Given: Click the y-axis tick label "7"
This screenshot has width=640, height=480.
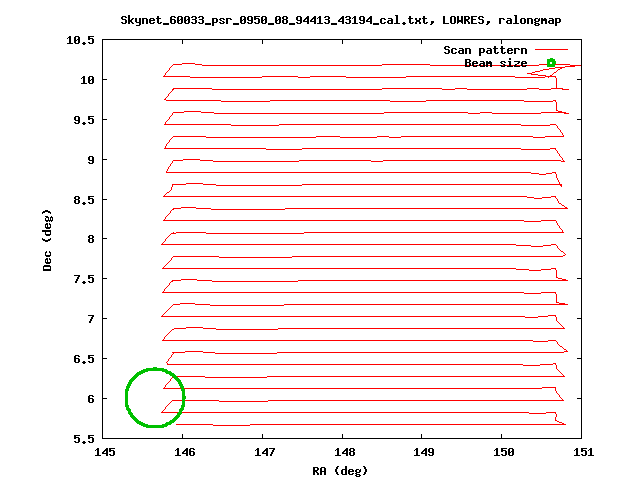Looking at the screenshot, I should click(91, 319).
